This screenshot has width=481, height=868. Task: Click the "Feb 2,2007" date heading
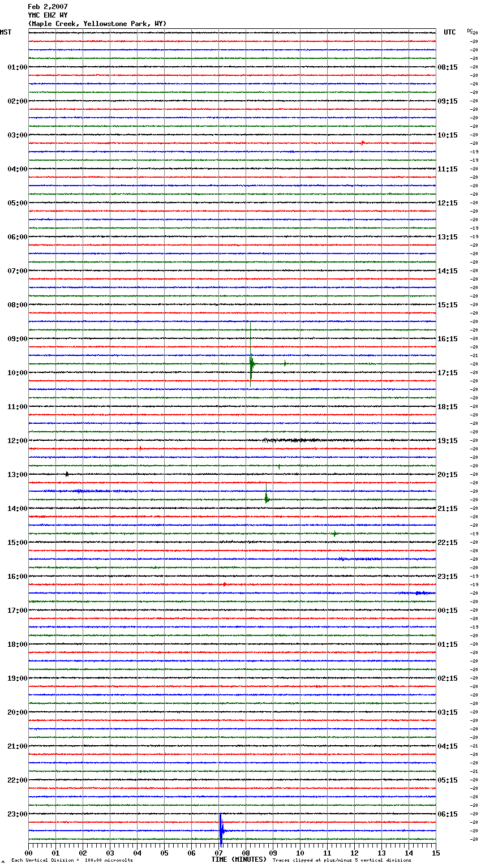tap(48, 7)
